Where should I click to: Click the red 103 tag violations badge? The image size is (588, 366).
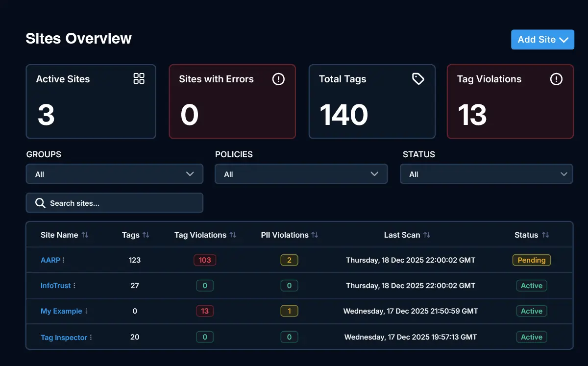(205, 260)
